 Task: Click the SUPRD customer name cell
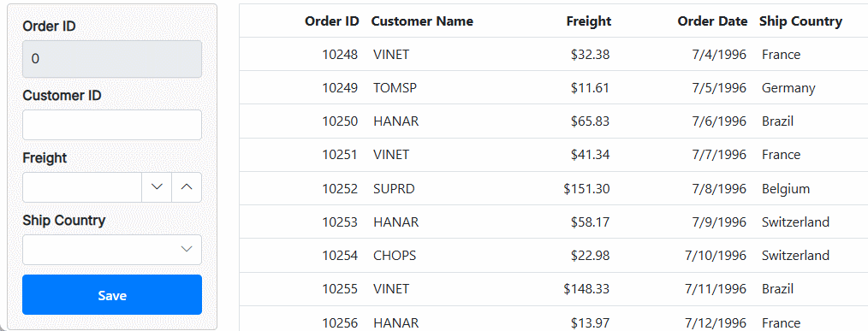(394, 189)
